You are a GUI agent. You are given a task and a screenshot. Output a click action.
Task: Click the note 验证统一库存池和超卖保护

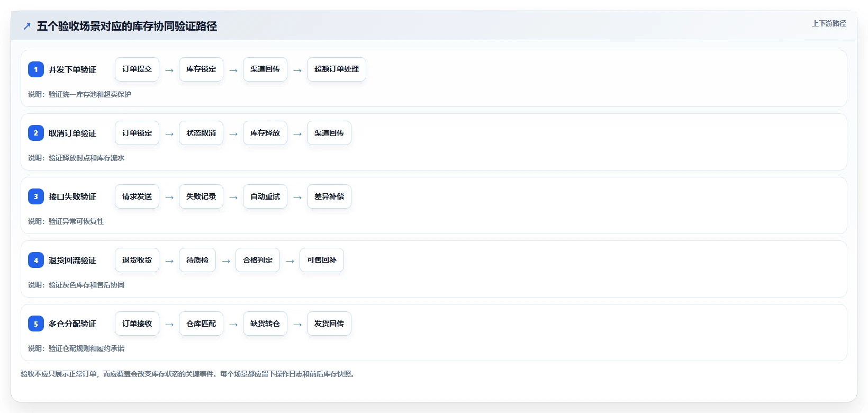point(90,94)
